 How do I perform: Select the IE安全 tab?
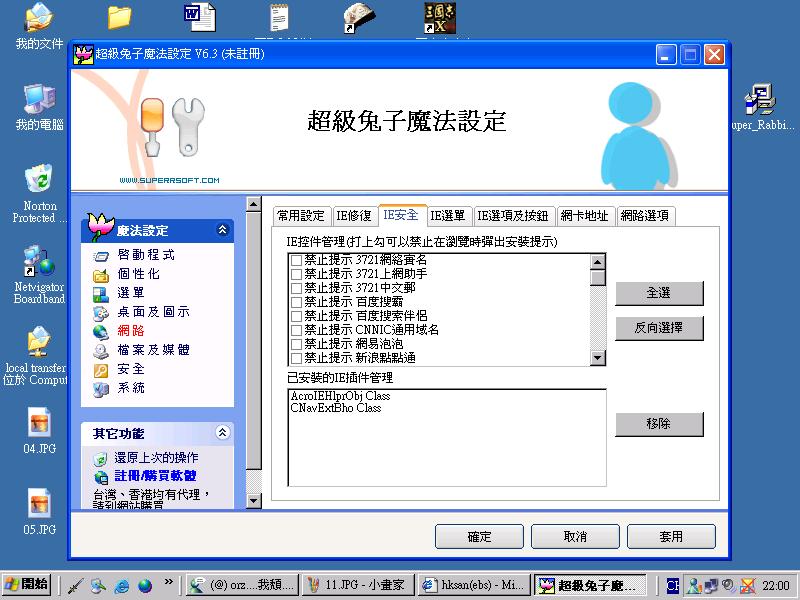401,215
